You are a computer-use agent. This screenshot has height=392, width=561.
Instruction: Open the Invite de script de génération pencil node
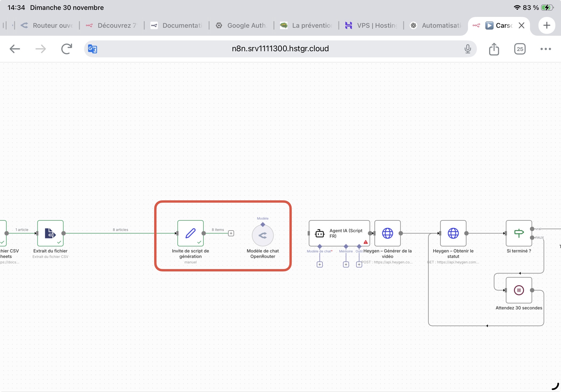[190, 233]
